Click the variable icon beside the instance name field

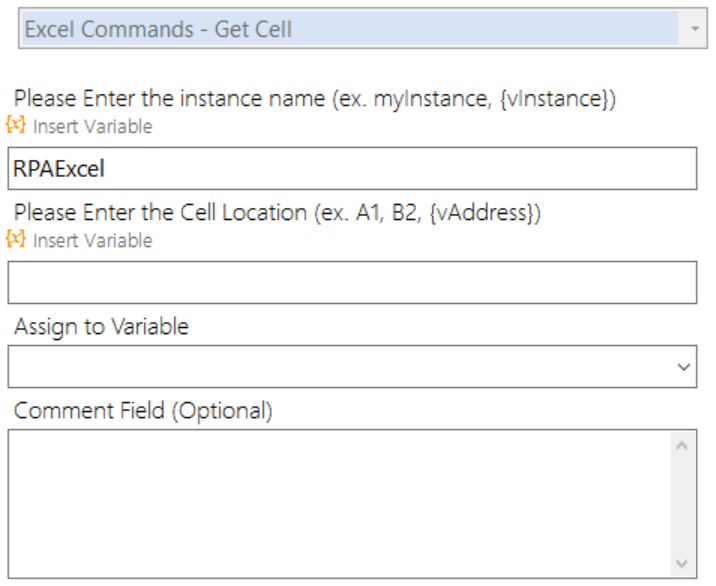16,125
